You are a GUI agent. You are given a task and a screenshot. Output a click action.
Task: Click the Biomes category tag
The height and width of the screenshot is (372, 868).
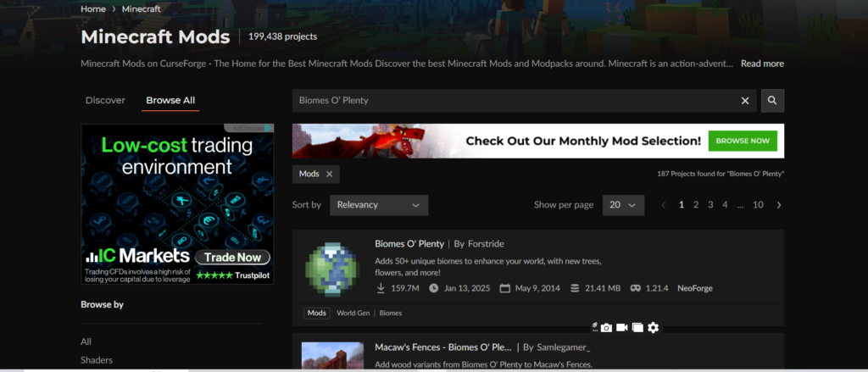coord(391,314)
